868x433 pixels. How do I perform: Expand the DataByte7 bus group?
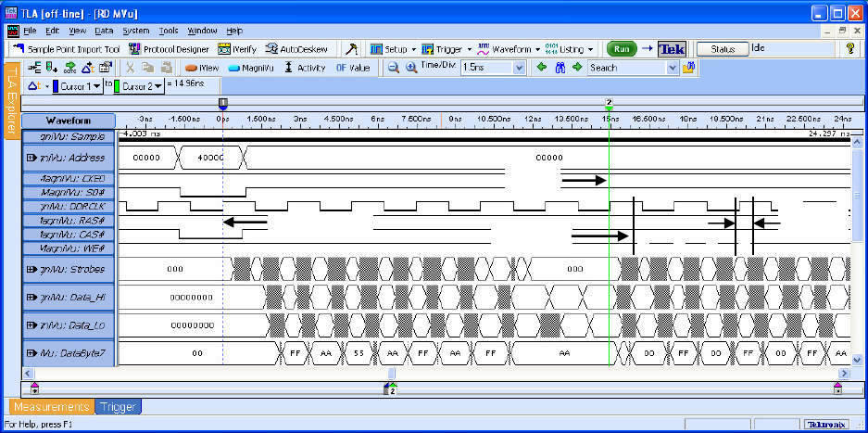[x=31, y=352]
